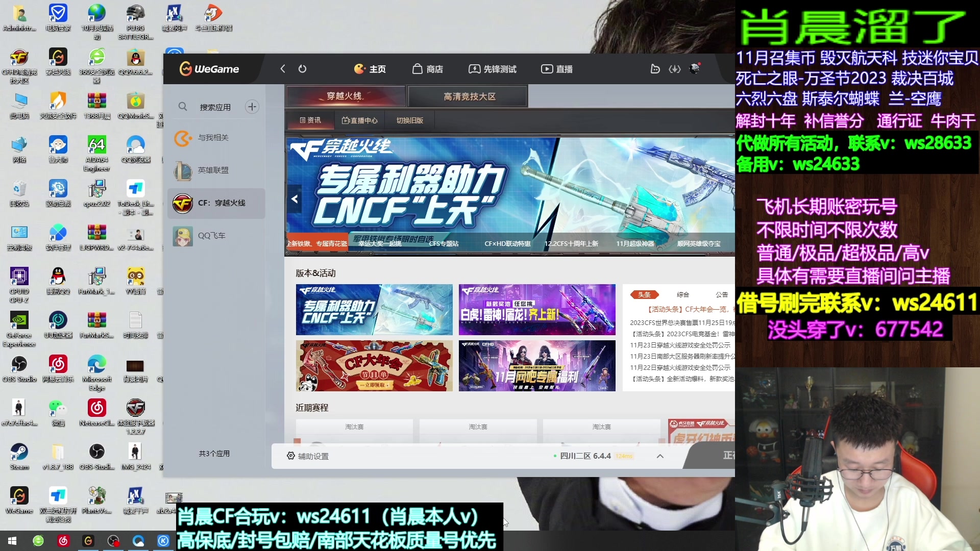Switch to the 穿越火线 game tab

(x=346, y=96)
